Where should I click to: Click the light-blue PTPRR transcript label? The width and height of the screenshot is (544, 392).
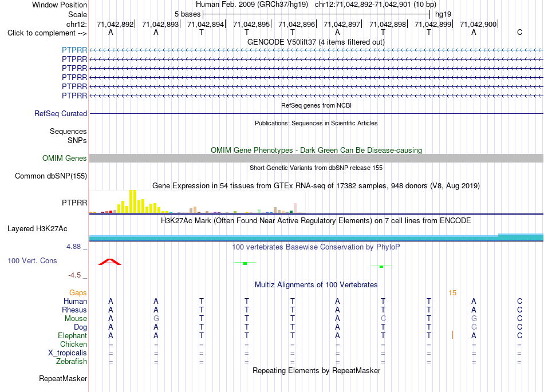(74, 50)
